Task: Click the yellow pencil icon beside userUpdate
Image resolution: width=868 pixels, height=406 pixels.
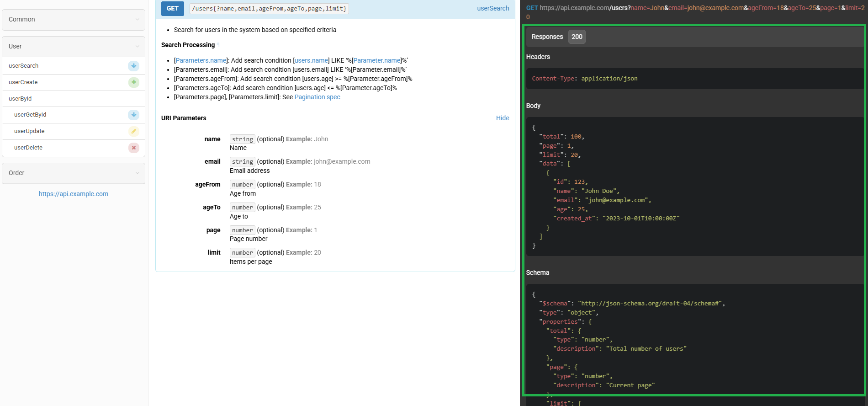Action: click(133, 131)
